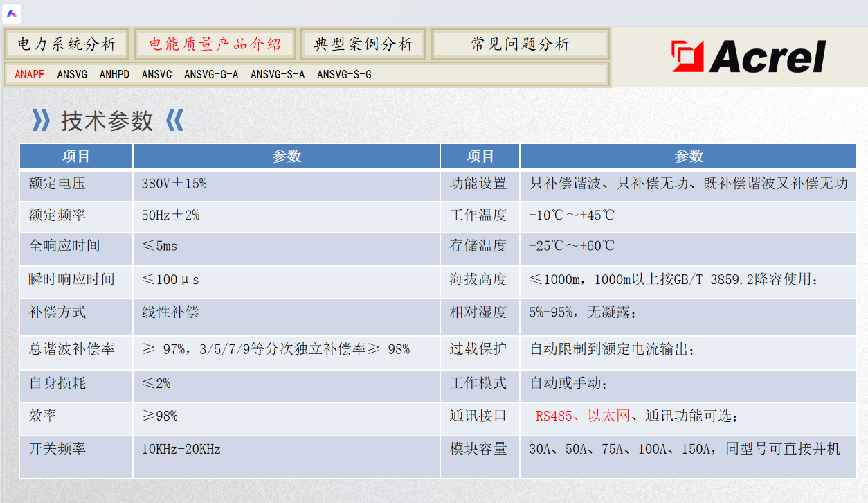Select ANSVG-S-A in the product bar

tap(278, 74)
